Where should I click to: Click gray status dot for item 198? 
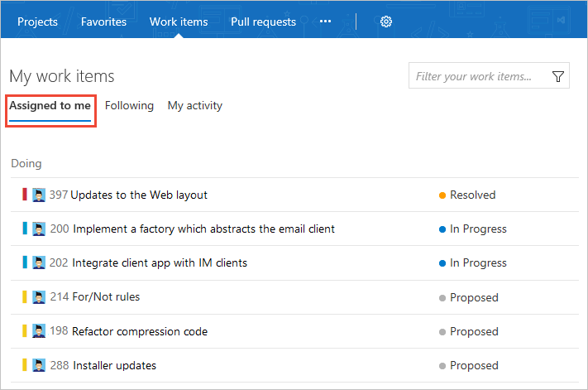pyautogui.click(x=442, y=332)
